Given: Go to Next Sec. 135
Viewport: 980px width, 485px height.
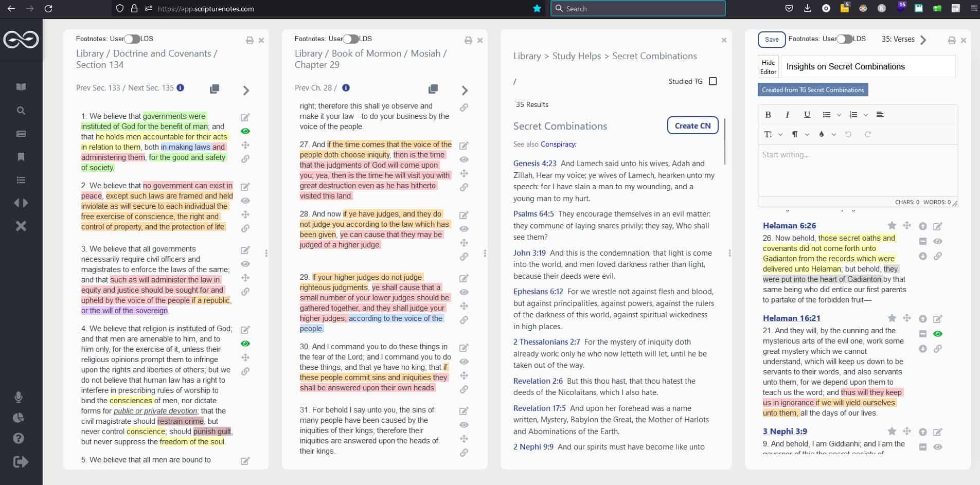Looking at the screenshot, I should pos(151,88).
